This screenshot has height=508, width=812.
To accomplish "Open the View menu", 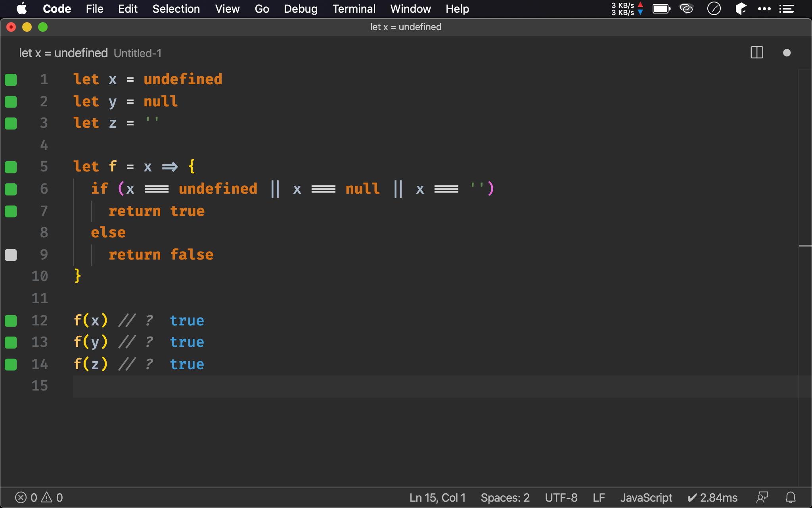I will pos(227,9).
